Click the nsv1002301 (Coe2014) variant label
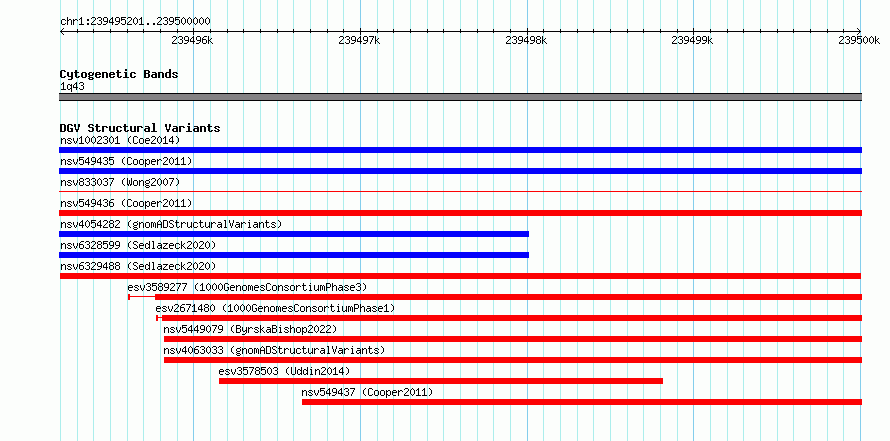This screenshot has width=890, height=441. [120, 140]
